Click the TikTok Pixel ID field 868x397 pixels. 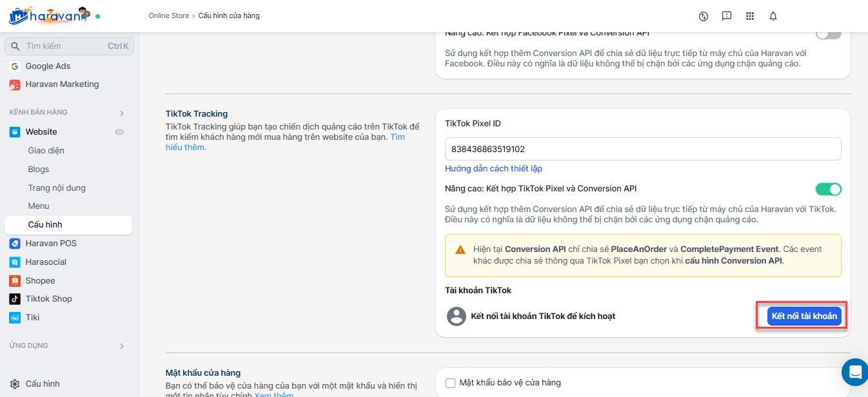pyautogui.click(x=642, y=149)
